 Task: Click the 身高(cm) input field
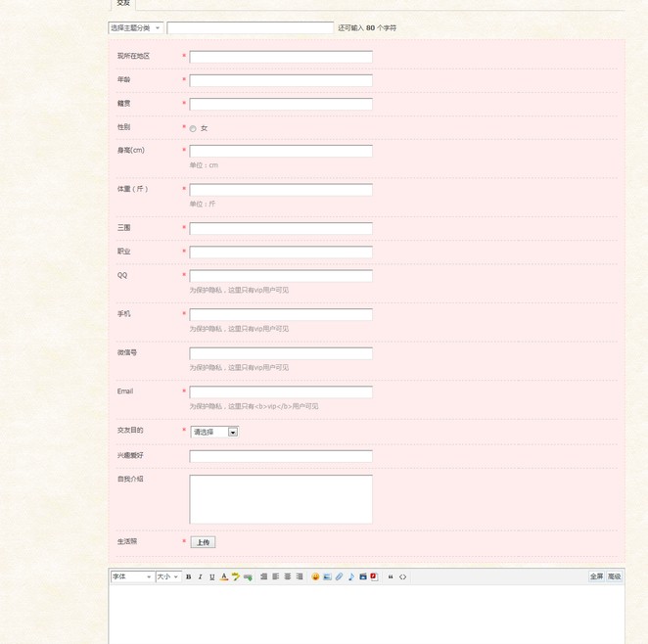(x=281, y=151)
